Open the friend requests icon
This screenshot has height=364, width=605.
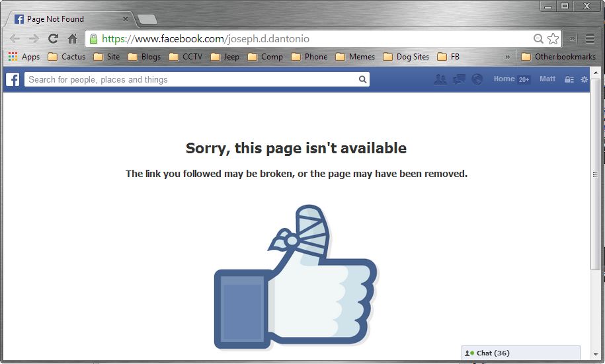440,79
